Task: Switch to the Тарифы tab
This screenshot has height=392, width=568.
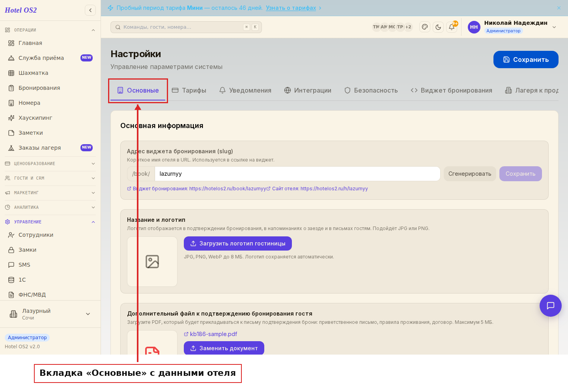Action: pos(189,90)
